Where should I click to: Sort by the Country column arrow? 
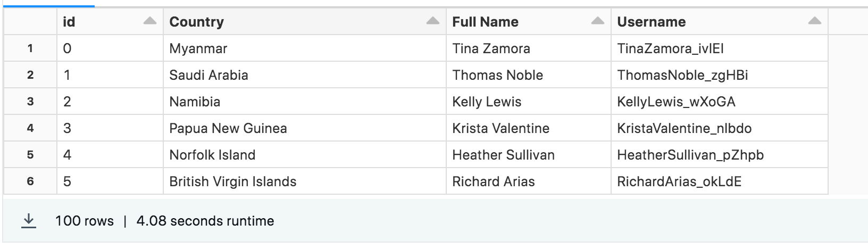click(433, 21)
